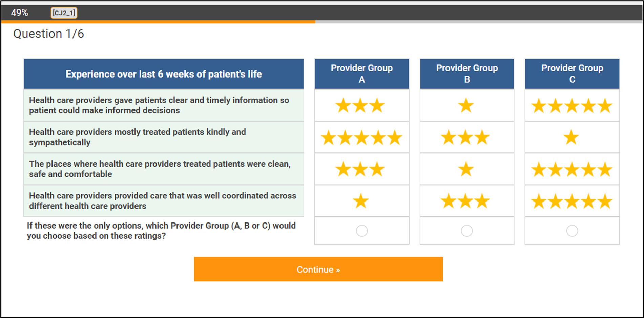
Task: Click the Provider Group C column header
Action: pos(572,74)
